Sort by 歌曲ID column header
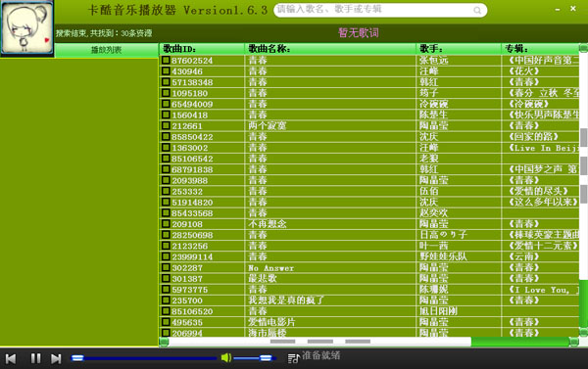The image size is (588, 369). [x=202, y=49]
